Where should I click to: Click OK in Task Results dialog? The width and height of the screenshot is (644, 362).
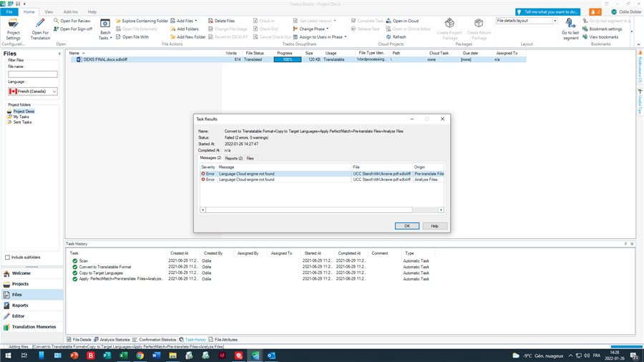[x=406, y=226]
